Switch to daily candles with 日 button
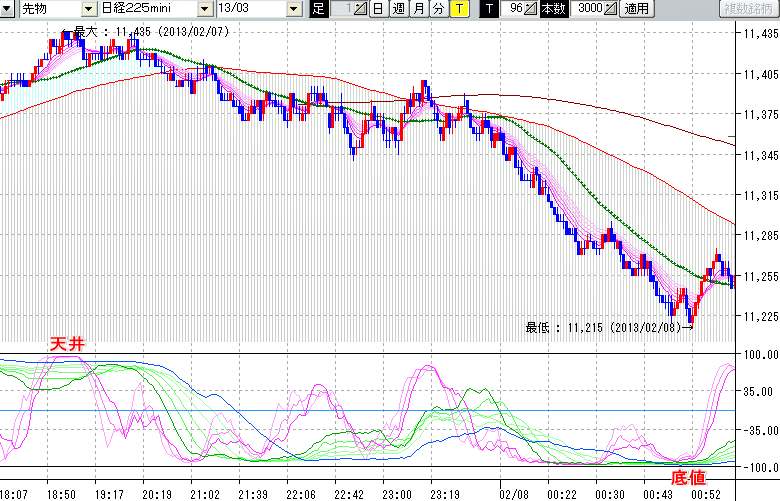Screen dimensions: 780x501 (377, 9)
